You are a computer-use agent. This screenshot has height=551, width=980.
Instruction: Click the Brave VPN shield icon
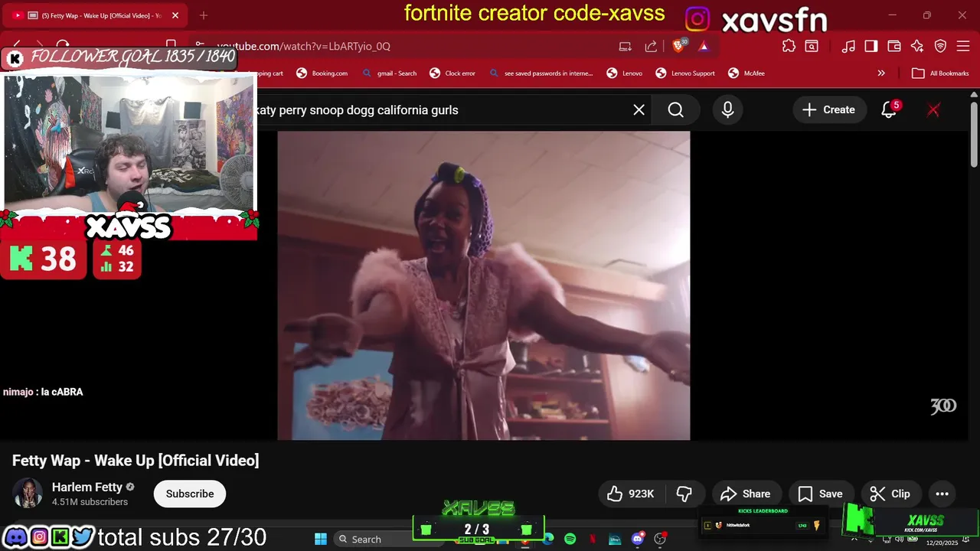pyautogui.click(x=940, y=46)
